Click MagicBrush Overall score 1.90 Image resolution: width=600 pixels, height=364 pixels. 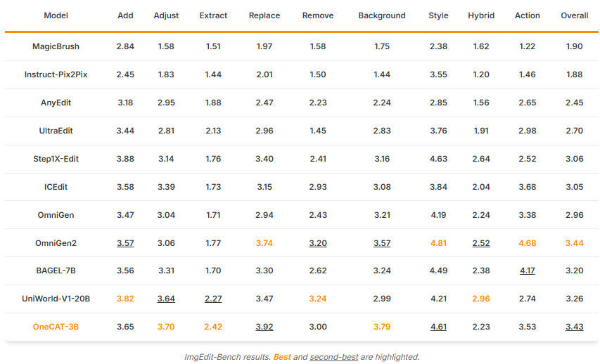[575, 46]
